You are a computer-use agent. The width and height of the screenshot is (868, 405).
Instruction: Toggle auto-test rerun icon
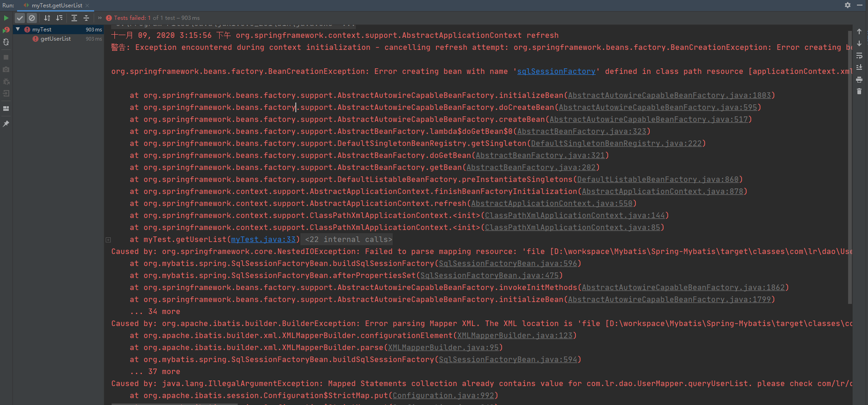click(x=6, y=42)
